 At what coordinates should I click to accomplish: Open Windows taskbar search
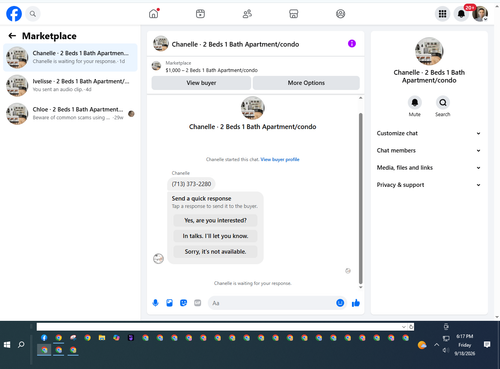21,344
